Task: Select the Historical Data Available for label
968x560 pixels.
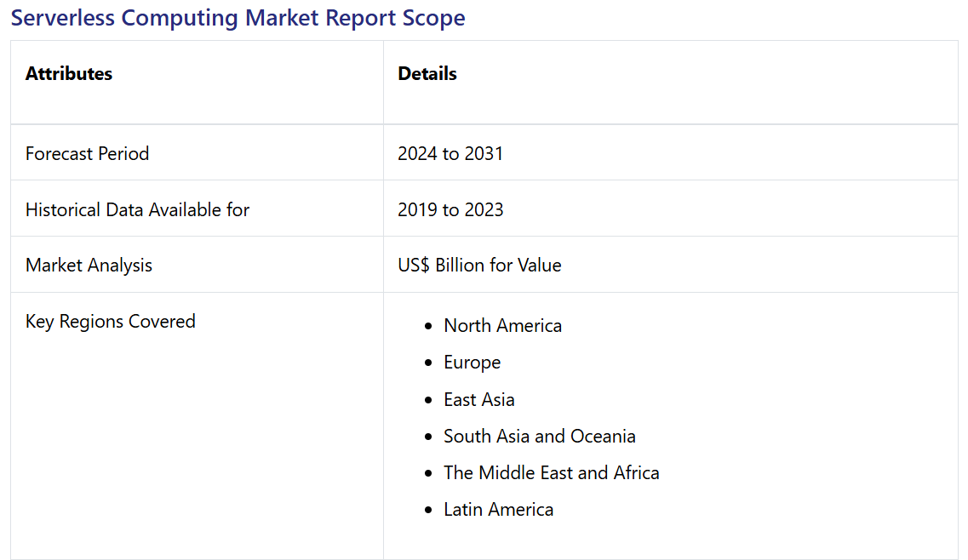Action: coord(137,209)
